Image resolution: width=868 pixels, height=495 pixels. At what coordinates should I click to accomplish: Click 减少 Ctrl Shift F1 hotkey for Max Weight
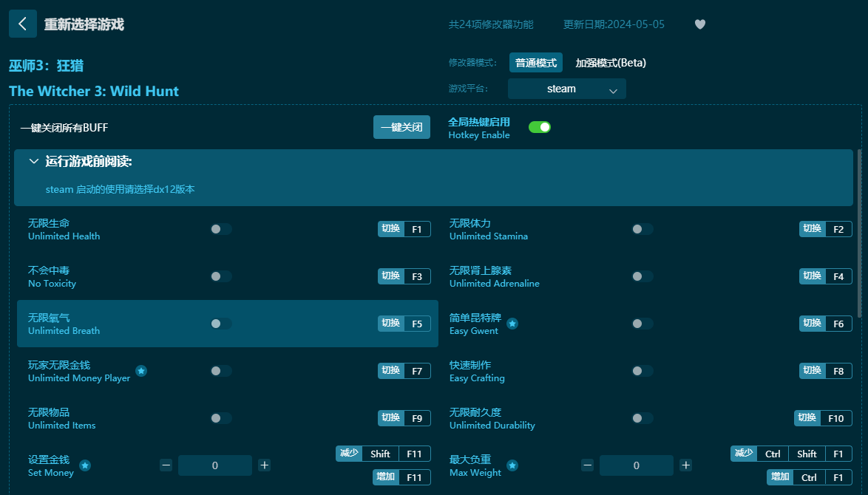791,454
